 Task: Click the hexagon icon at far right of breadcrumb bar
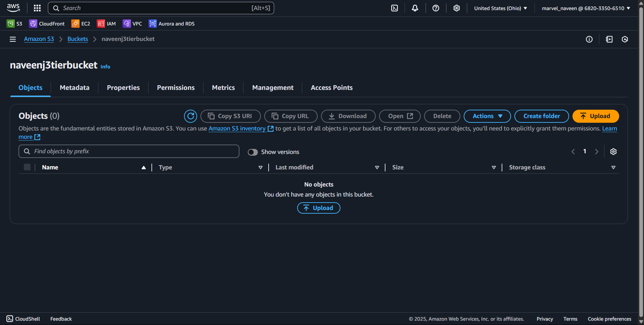(625, 39)
